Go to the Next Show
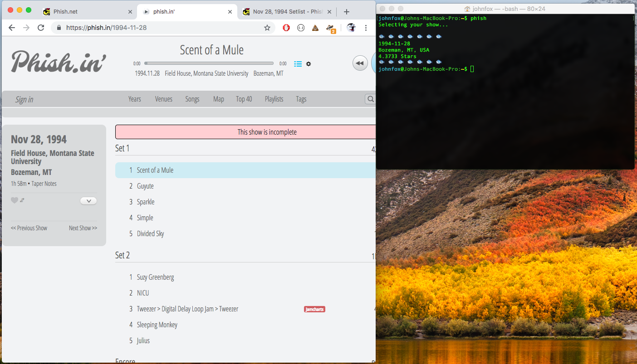Viewport: 637px width, 364px height. pyautogui.click(x=83, y=228)
